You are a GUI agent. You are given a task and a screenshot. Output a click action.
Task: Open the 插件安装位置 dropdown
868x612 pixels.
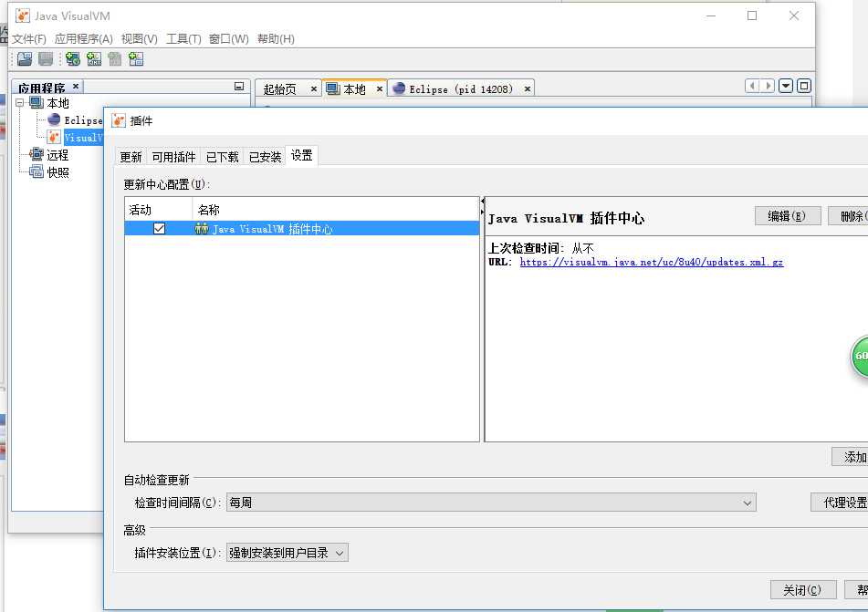tap(288, 553)
